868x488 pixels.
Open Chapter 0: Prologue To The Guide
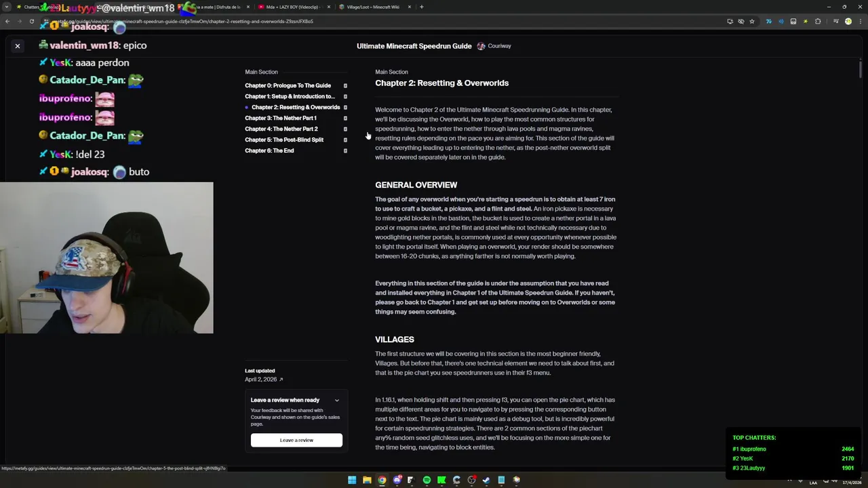288,85
